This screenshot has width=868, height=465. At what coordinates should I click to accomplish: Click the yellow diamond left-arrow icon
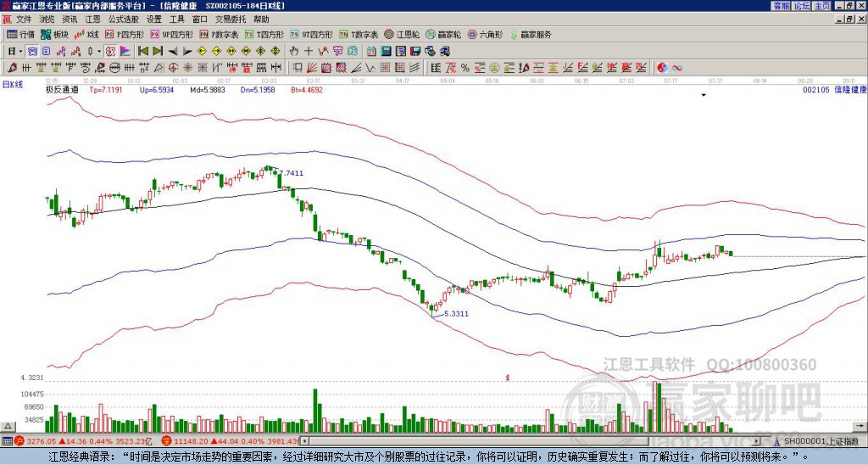coord(202,51)
